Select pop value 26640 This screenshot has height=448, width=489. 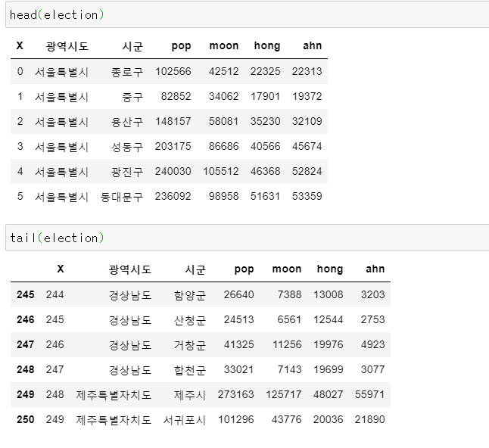click(238, 294)
